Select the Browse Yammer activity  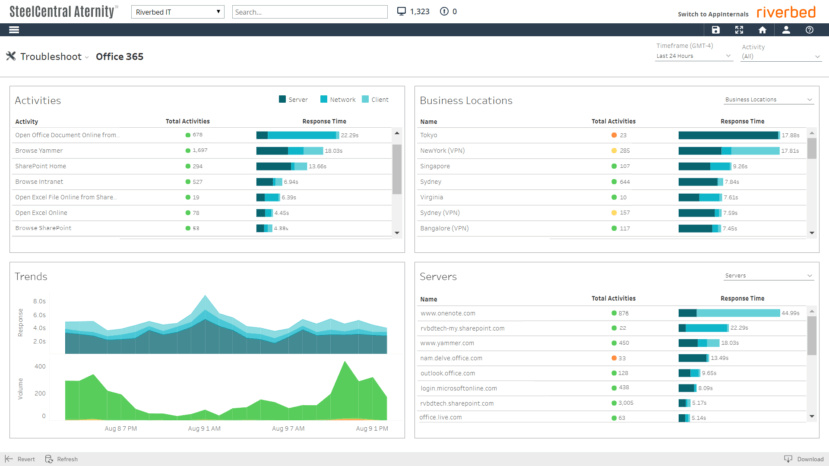(202, 151)
